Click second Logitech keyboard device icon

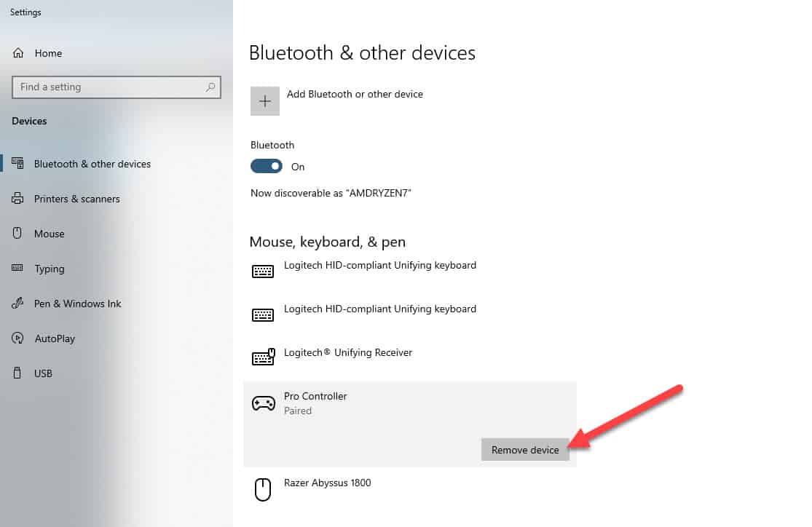point(263,314)
